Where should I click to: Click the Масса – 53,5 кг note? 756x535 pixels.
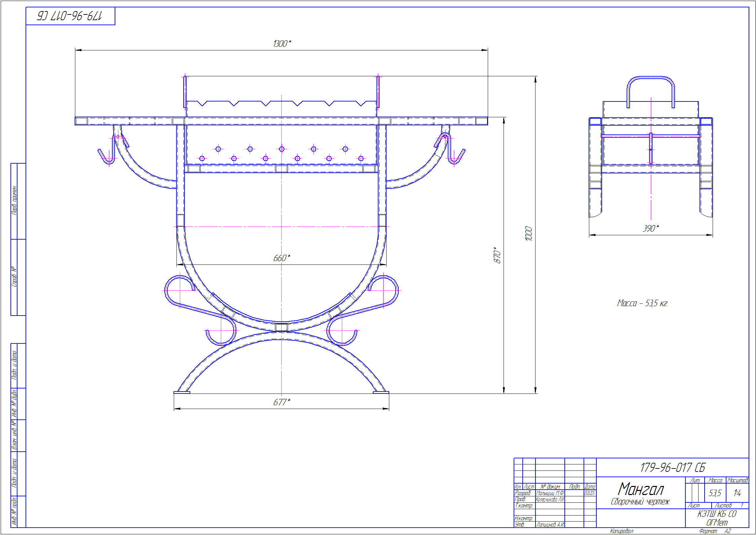tap(642, 303)
